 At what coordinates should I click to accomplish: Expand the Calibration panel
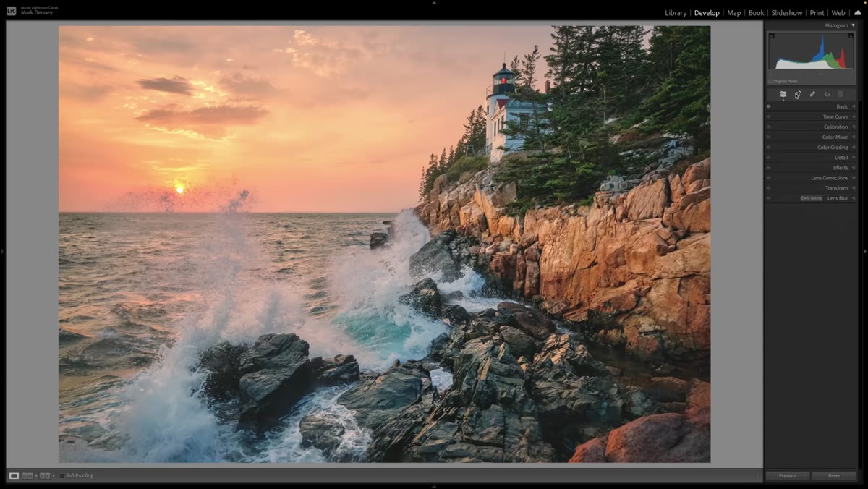click(x=854, y=127)
